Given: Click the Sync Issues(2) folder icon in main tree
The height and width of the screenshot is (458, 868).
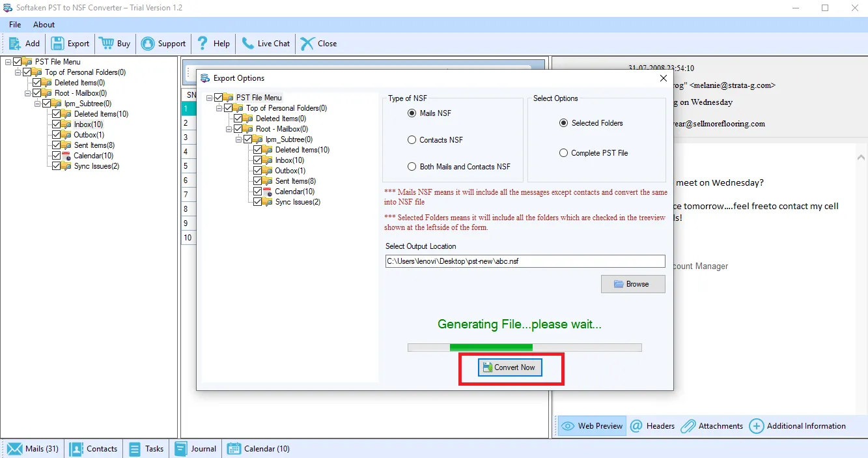Looking at the screenshot, I should coord(66,166).
